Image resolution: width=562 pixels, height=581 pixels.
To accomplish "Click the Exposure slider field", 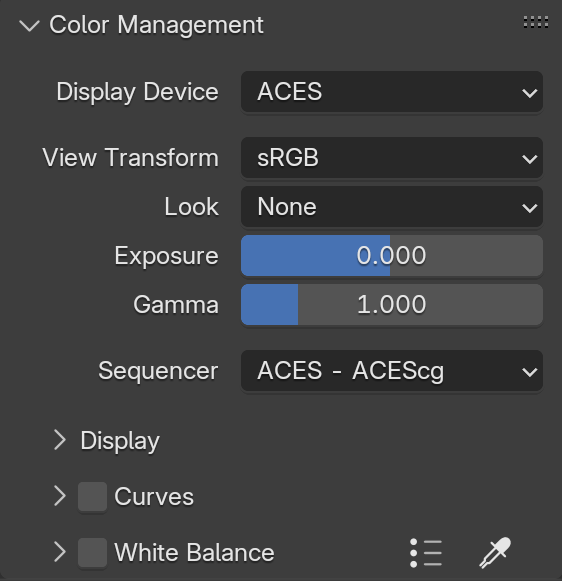I will [392, 256].
